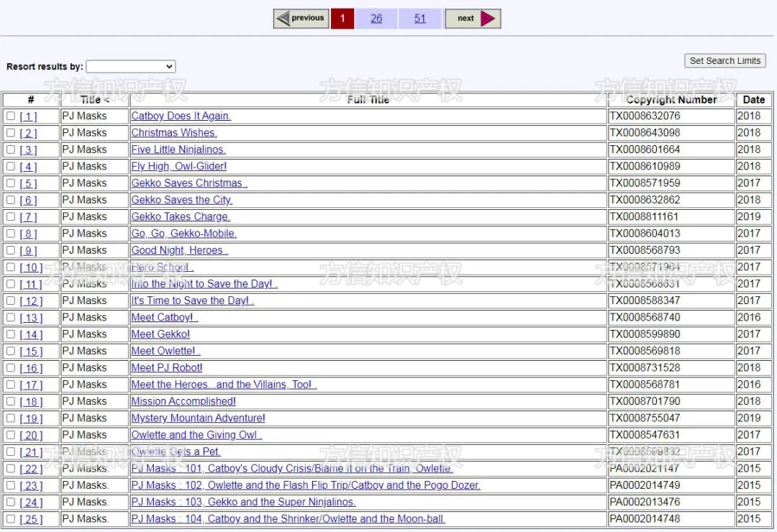Screen dimensions: 777x532
Task: Open the Resort results by dropdown
Action: 131,66
